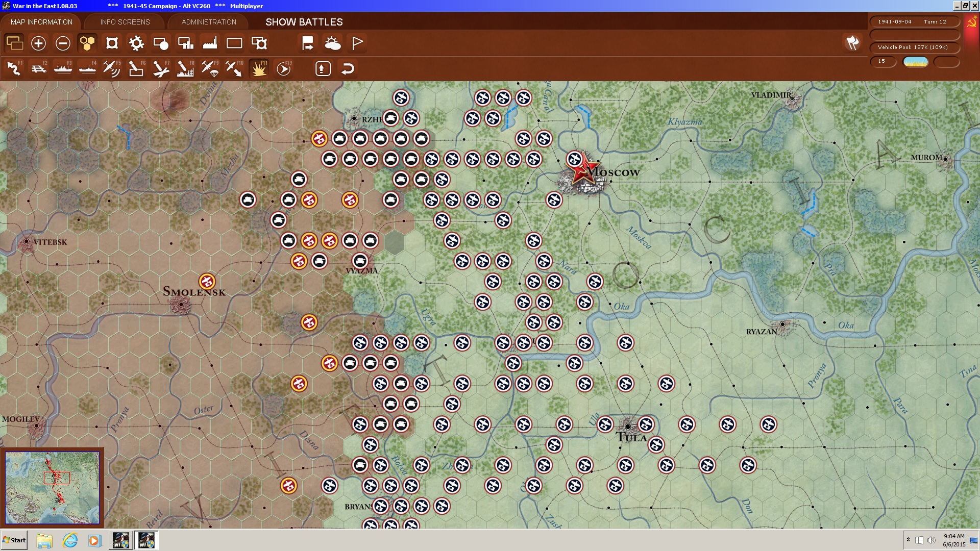This screenshot has height=551, width=980.
Task: Select F10 air transfer mode
Action: [234, 68]
